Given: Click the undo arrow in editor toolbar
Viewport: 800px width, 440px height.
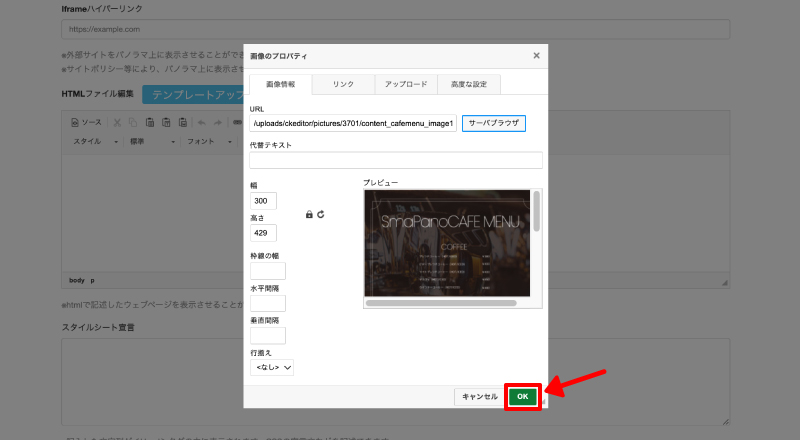Looking at the screenshot, I should [202, 122].
